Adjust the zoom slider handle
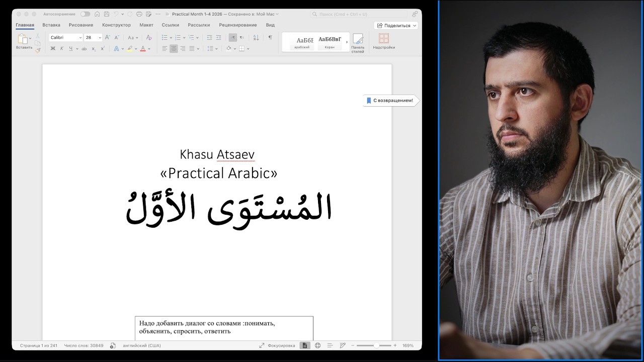 click(x=376, y=345)
